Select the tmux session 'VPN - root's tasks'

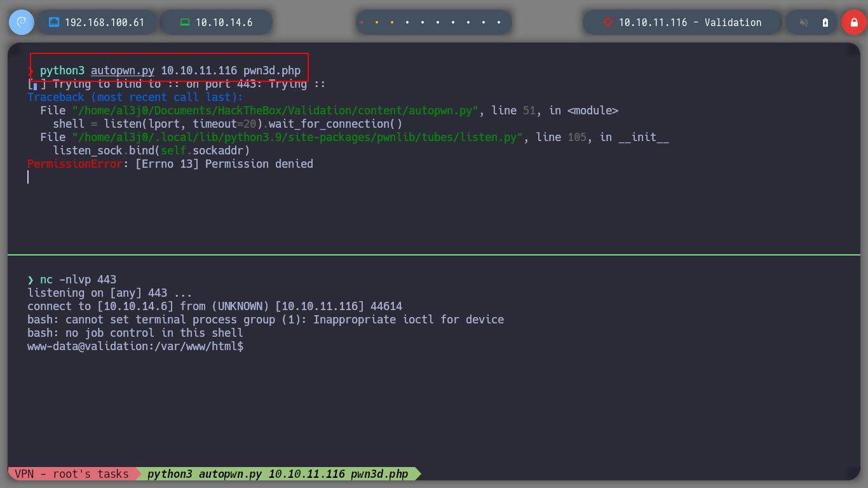[72, 474]
